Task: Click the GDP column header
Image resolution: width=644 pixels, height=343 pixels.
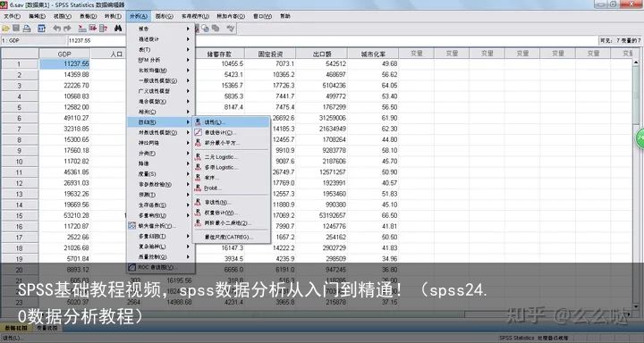Action: coord(64,54)
